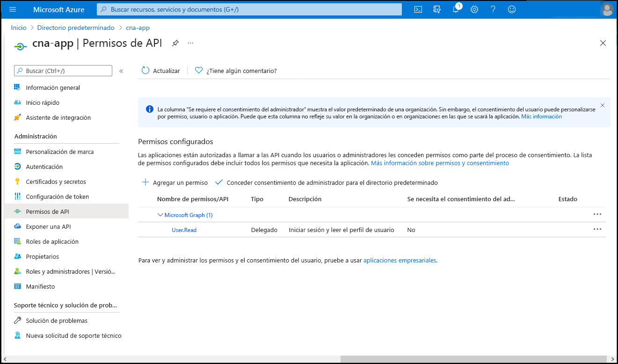Open portal settings gear

[x=474, y=9]
